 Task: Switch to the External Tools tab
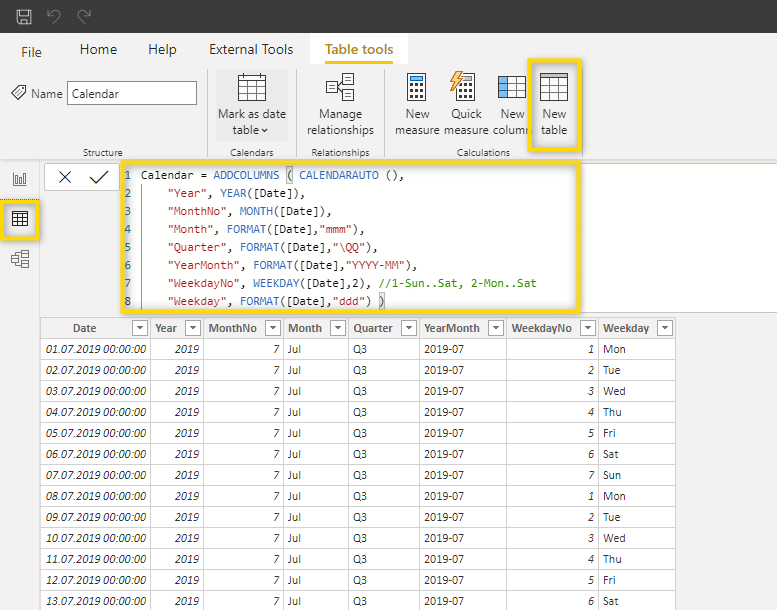pyautogui.click(x=251, y=49)
